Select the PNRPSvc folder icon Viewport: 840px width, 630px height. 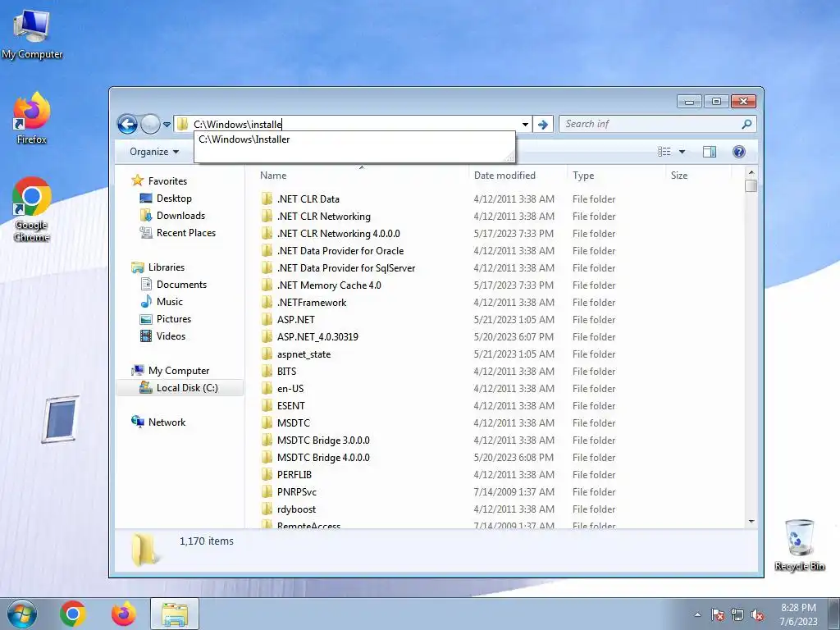point(267,492)
